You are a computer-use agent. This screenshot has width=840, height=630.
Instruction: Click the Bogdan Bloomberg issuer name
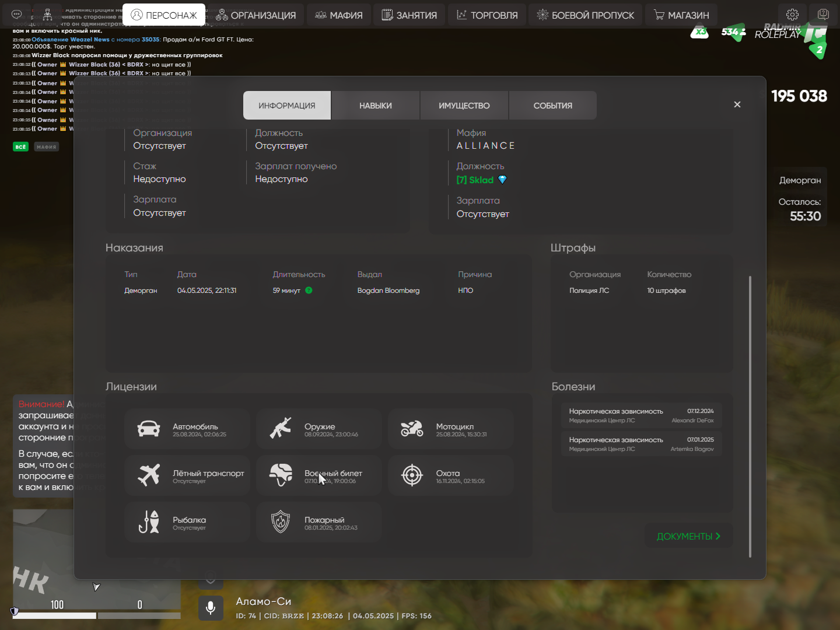click(x=388, y=290)
